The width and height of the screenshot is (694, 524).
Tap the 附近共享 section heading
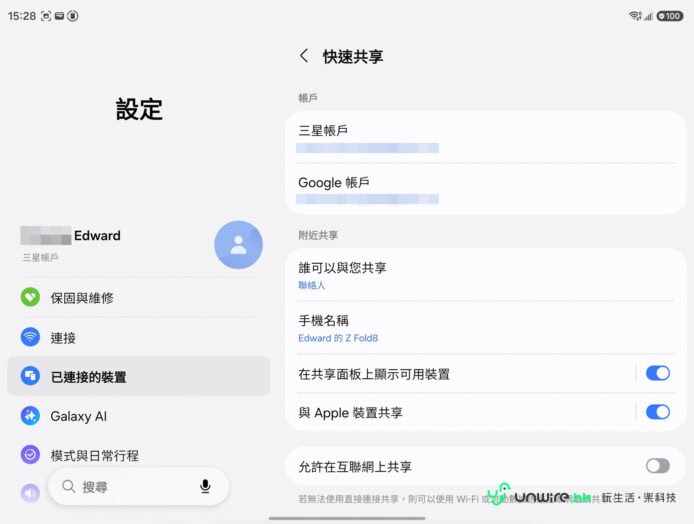tap(318, 235)
